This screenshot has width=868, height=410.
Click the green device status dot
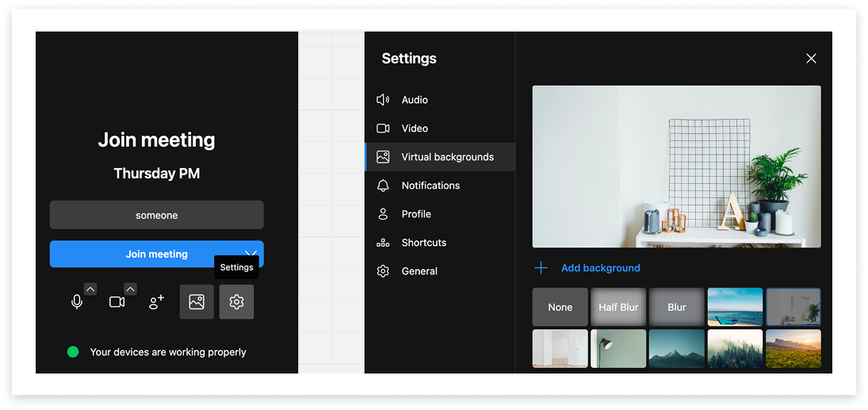[x=72, y=352]
